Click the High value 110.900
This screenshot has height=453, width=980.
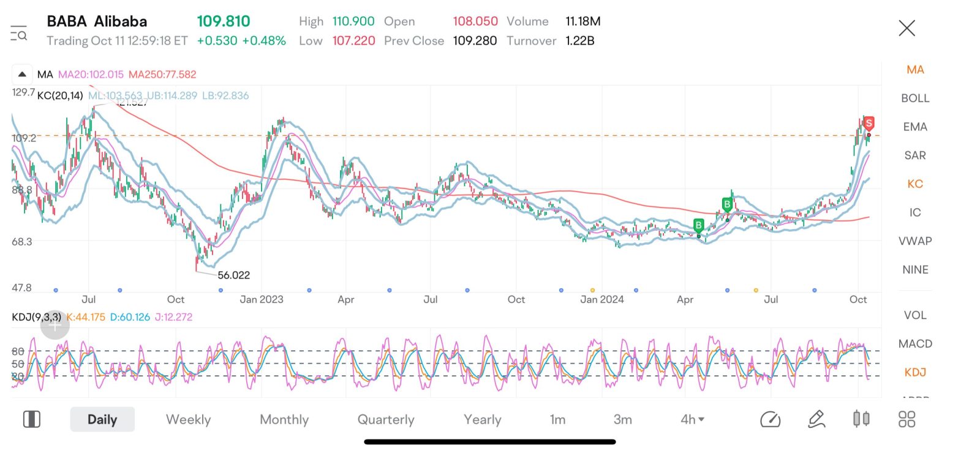pyautogui.click(x=353, y=21)
